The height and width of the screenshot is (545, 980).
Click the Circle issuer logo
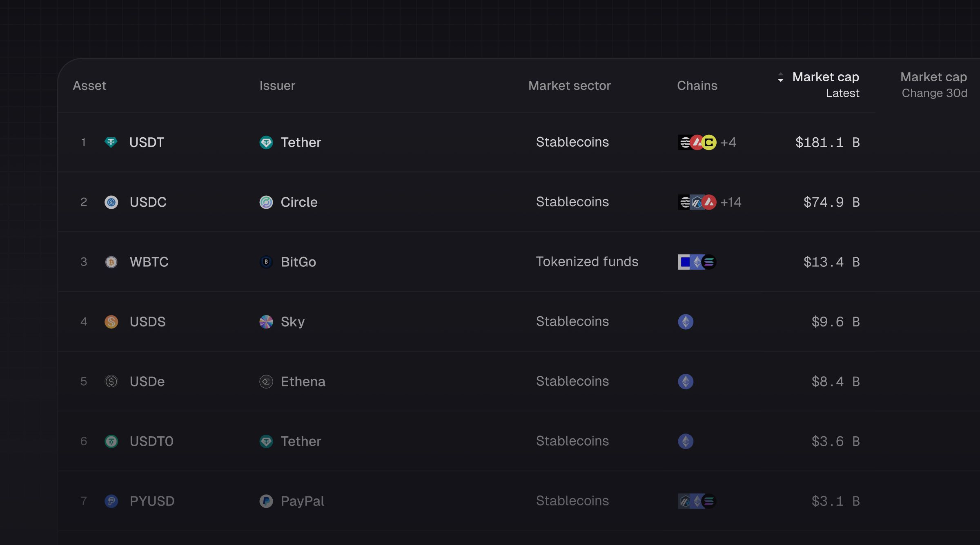coord(266,202)
